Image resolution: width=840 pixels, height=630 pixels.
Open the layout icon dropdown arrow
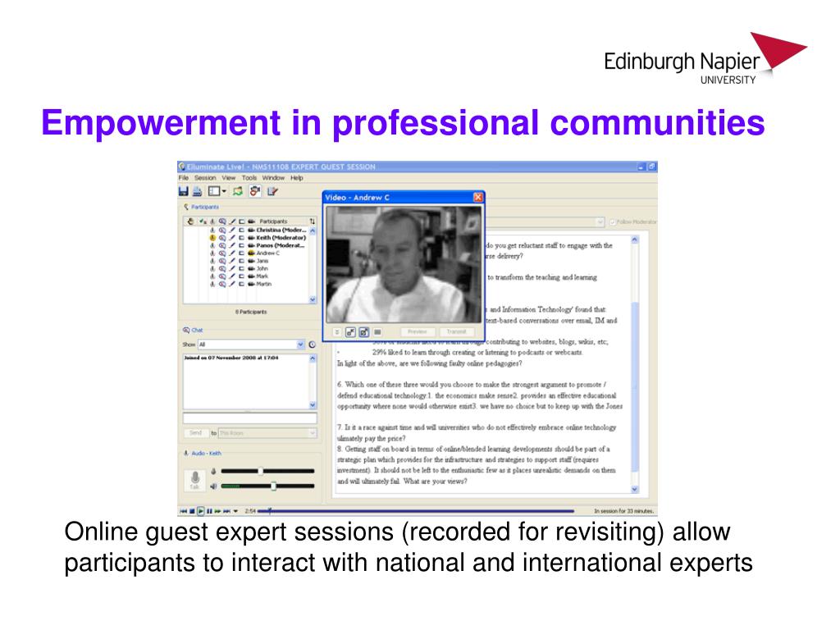click(224, 191)
